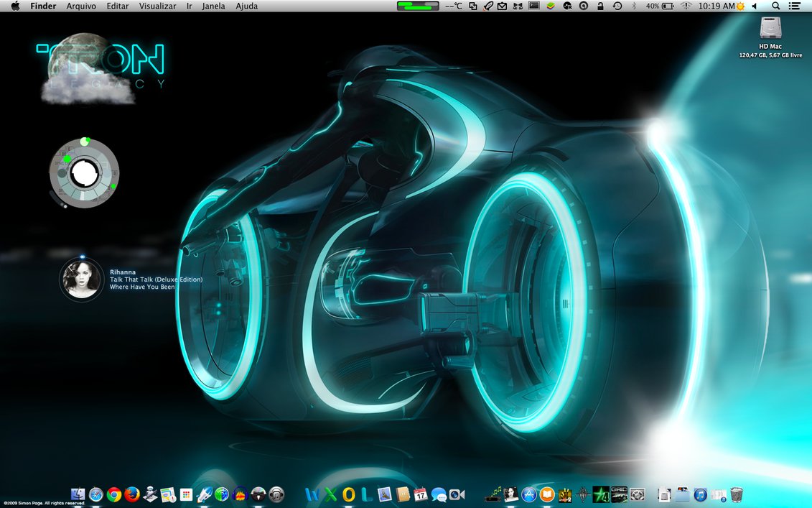The image size is (812, 508).
Task: Open the Arquivo menu
Action: (x=81, y=6)
